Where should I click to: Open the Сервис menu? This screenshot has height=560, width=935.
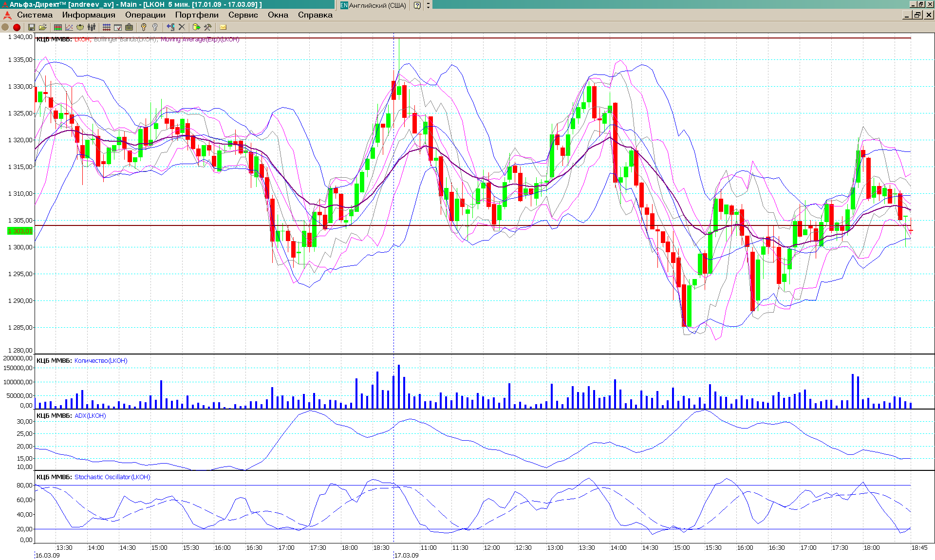click(x=243, y=15)
